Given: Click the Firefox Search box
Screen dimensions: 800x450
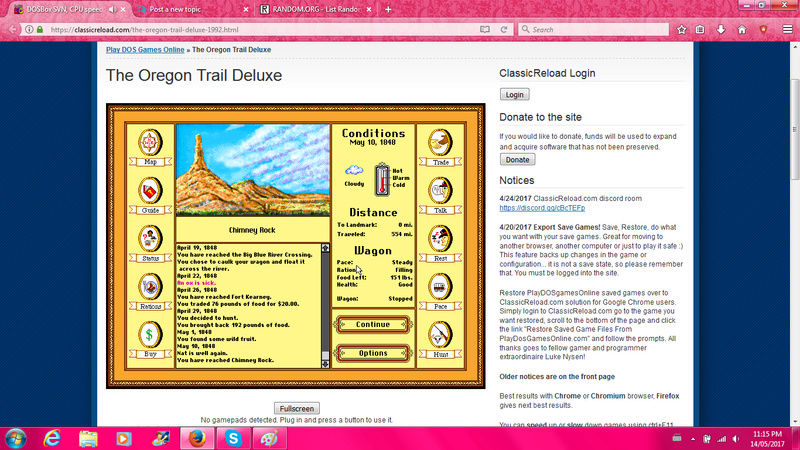Looking at the screenshot, I should [x=593, y=30].
